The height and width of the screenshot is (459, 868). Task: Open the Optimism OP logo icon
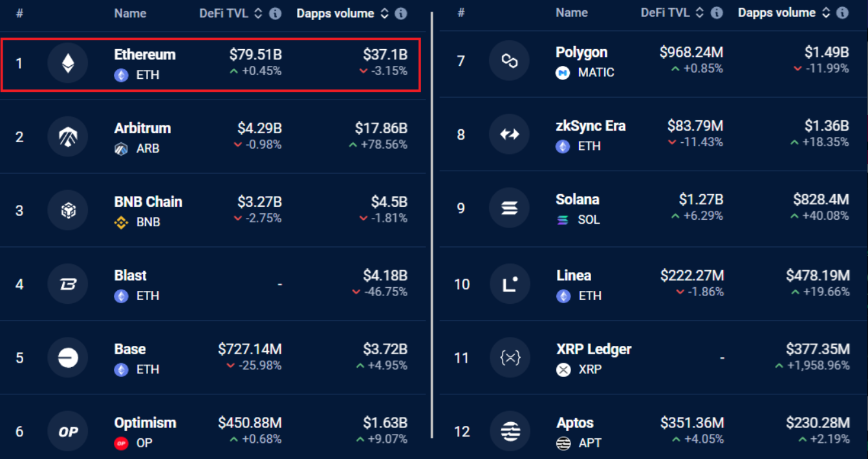(x=68, y=431)
